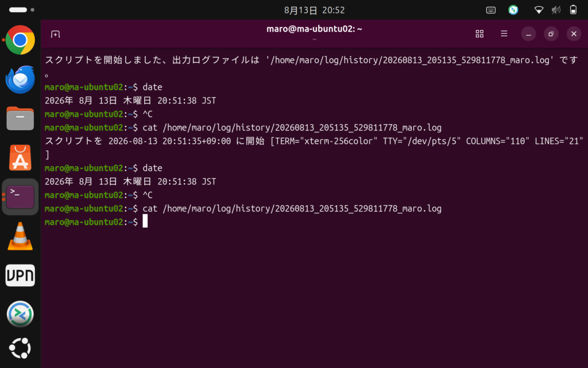Open Ubuntu App Center from the dock
The width and height of the screenshot is (588, 368).
pyautogui.click(x=20, y=158)
